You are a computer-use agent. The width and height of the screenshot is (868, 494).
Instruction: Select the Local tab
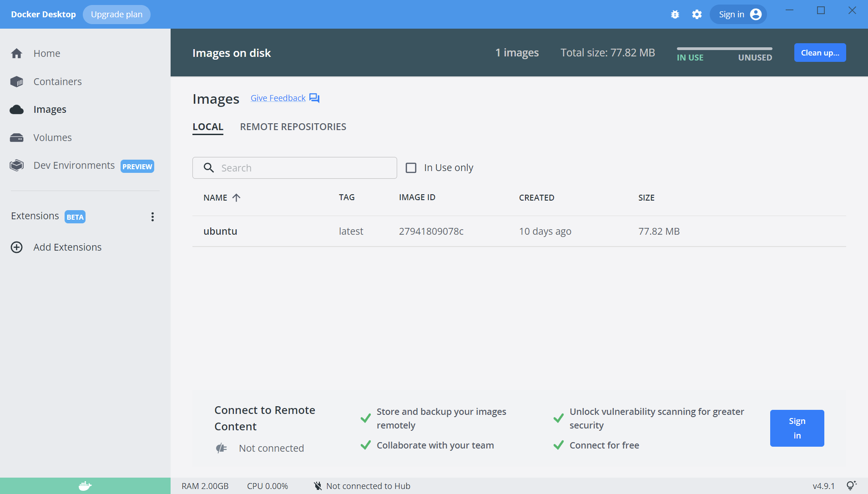click(208, 127)
